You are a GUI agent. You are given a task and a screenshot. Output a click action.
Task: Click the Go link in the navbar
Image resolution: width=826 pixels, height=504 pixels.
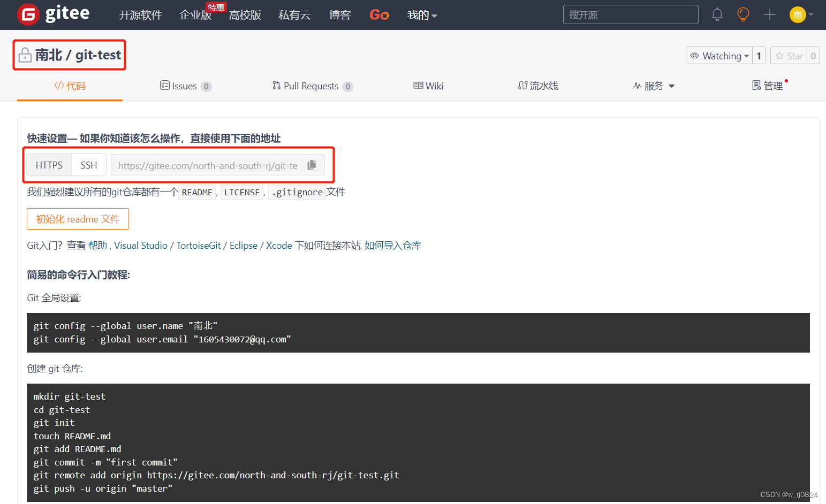(x=379, y=15)
